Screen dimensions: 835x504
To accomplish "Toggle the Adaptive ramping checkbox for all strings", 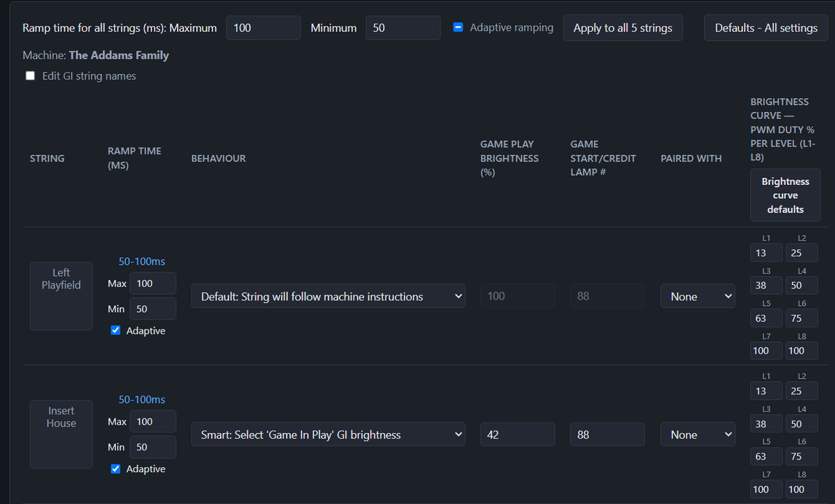I will (459, 28).
